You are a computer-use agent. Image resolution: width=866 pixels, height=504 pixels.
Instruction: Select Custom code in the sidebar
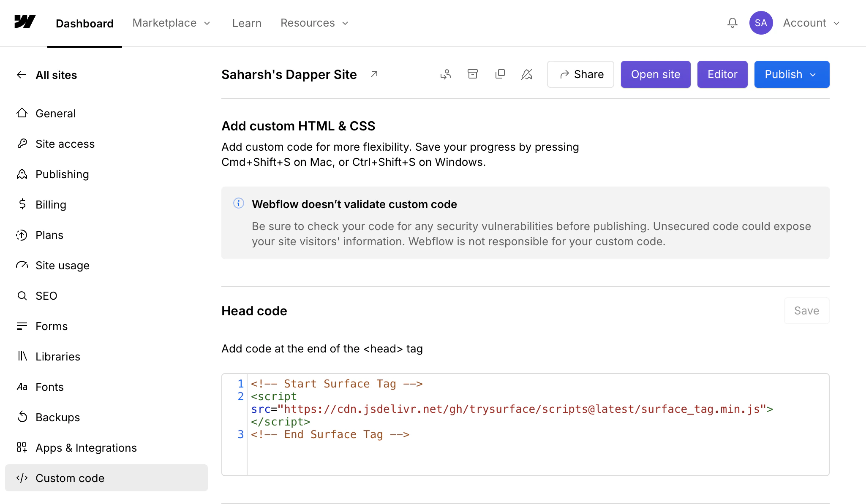(106, 478)
